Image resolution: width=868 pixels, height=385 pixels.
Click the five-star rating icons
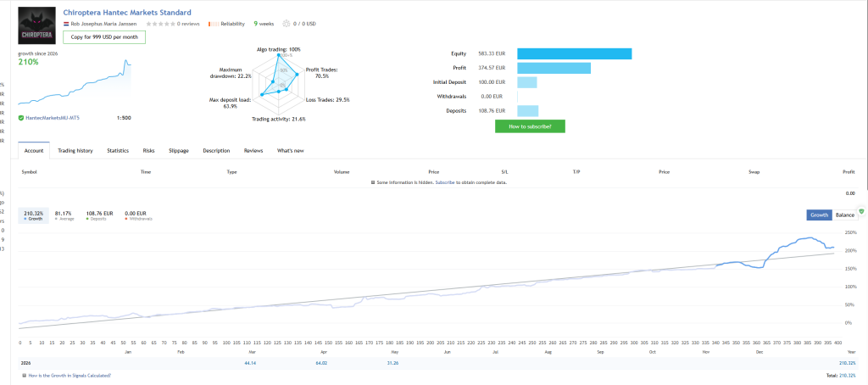(160, 24)
